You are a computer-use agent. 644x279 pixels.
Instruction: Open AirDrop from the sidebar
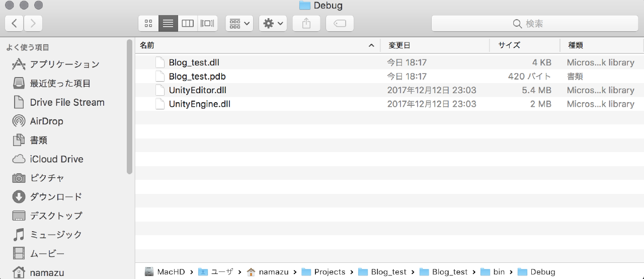click(38, 121)
